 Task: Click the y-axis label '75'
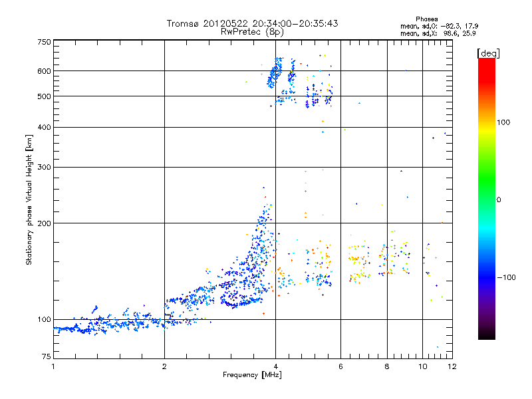[47, 356]
